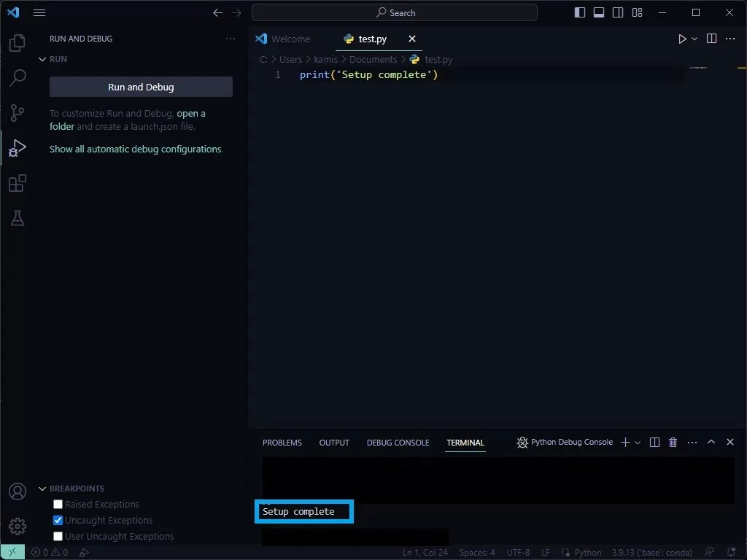747x560 pixels.
Task: Open the Extensions view
Action: (x=17, y=183)
